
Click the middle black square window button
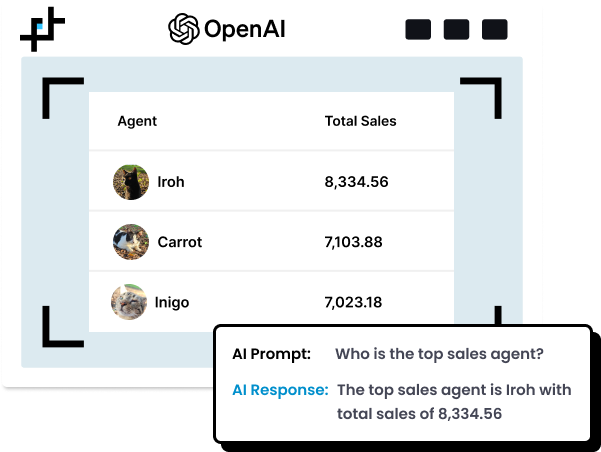pos(456,30)
